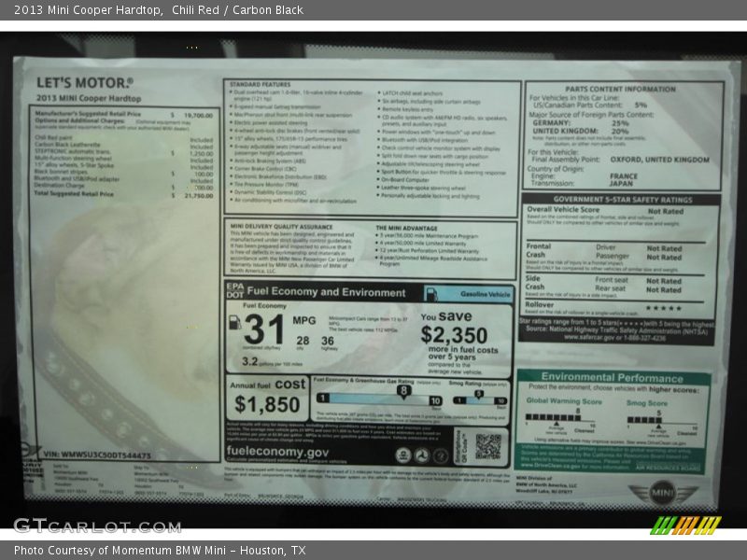Click the Overall Vehicle Score 'Not Rated'
The width and height of the screenshot is (747, 560).
coord(666,212)
